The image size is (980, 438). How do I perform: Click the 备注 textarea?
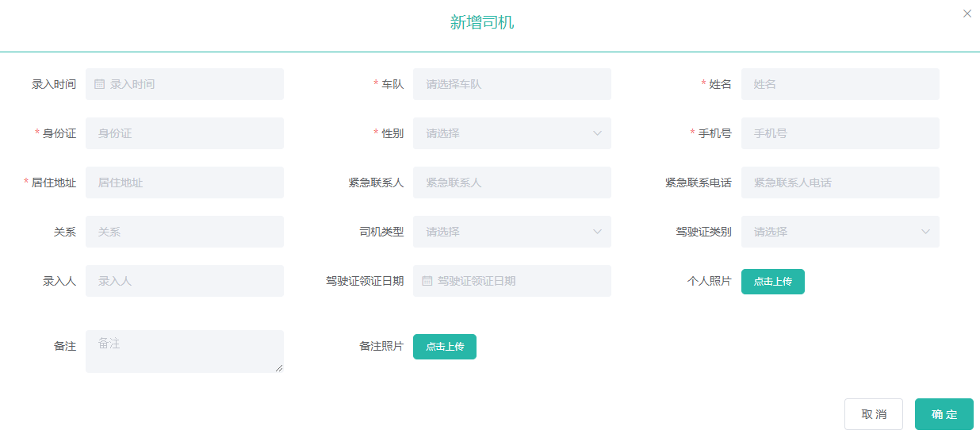coord(184,351)
